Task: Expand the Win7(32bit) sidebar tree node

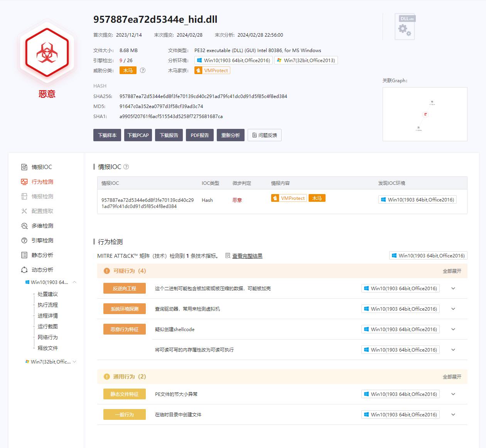Action: [x=74, y=362]
